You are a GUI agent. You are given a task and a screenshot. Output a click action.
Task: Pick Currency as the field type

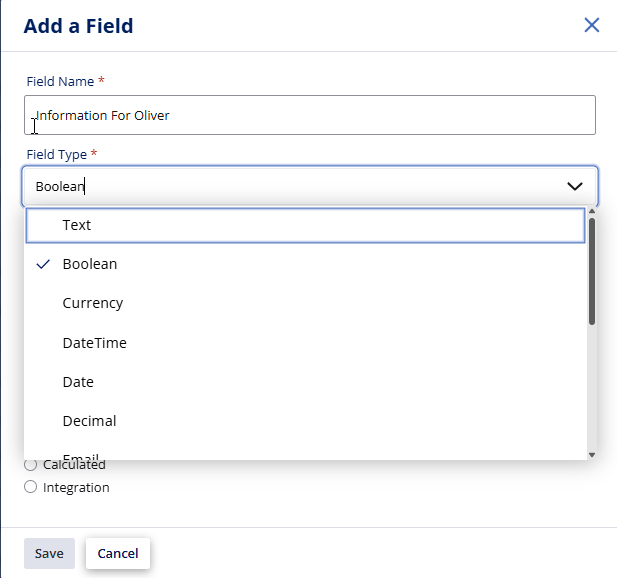pos(92,303)
